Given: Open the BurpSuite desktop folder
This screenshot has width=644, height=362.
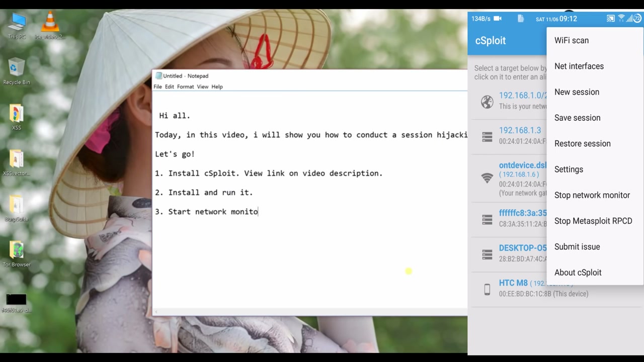Looking at the screenshot, I should coord(17,208).
